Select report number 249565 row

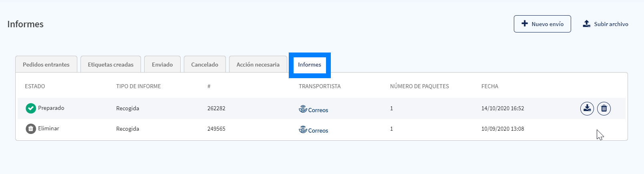coord(216,129)
